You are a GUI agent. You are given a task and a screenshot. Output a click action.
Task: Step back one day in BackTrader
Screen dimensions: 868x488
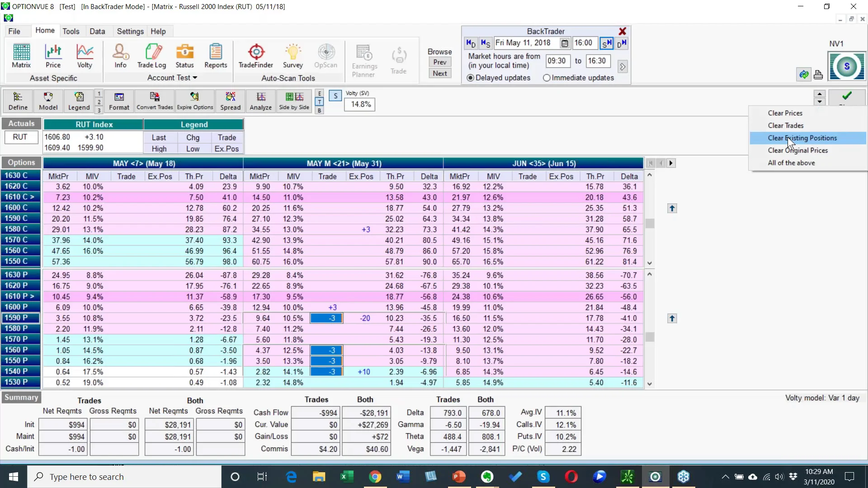point(471,43)
